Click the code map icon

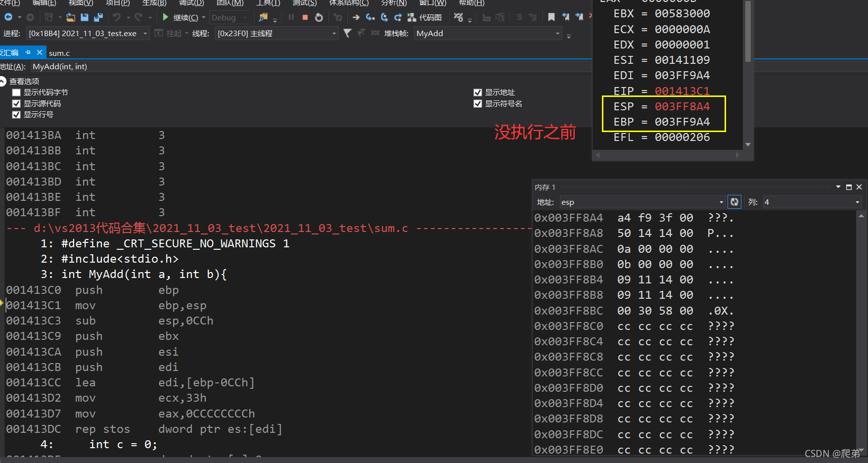[x=411, y=17]
